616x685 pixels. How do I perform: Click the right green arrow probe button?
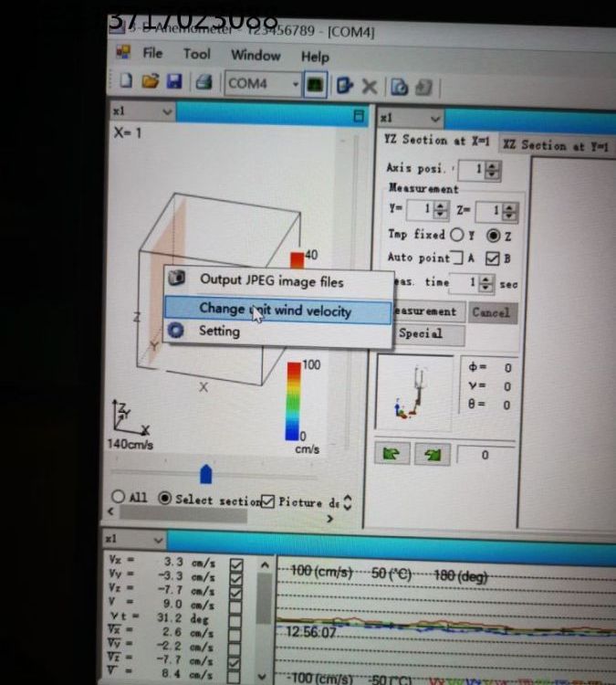(x=433, y=454)
